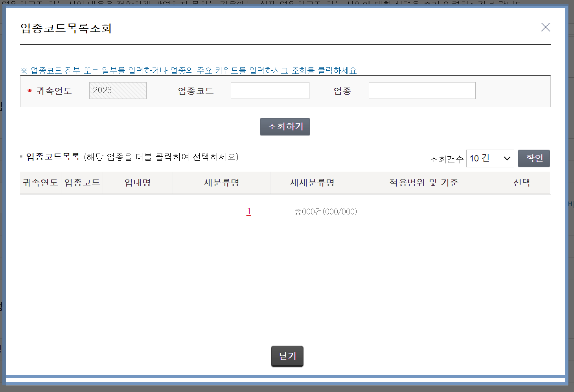Select the disabled 귀속연도 field showing 2023

[x=118, y=90]
